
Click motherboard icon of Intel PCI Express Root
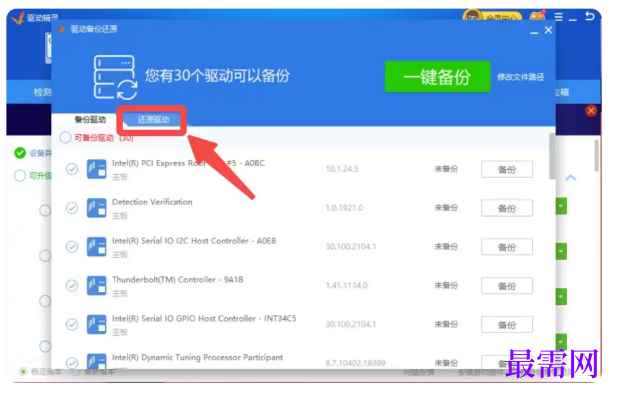[96, 169]
